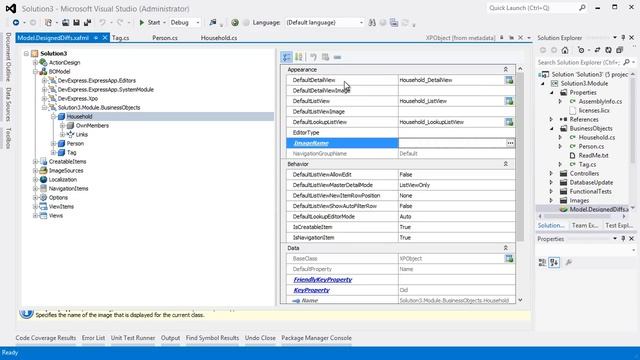Select the Model.DesignedDiffs.xafml tab
Screen dimensions: 640x360
pyautogui.click(x=53, y=38)
